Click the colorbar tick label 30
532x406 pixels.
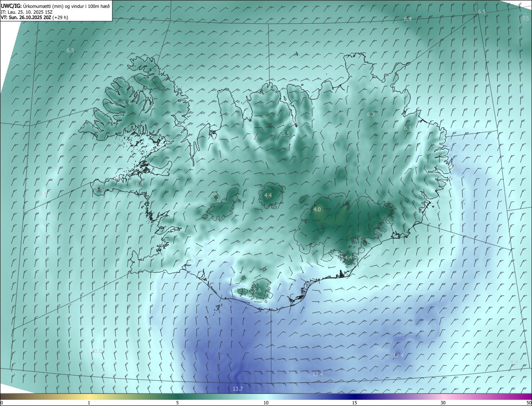(x=443, y=403)
